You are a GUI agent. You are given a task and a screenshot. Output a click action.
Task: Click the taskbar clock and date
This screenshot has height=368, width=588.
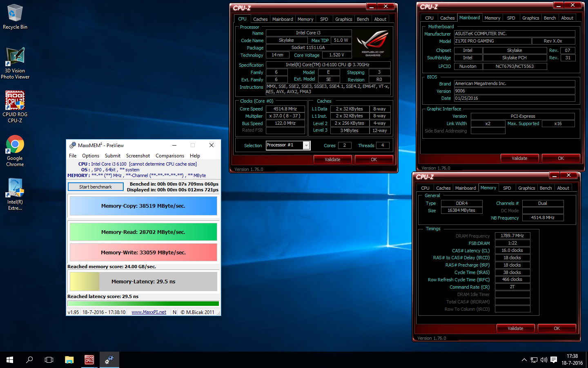pyautogui.click(x=572, y=360)
